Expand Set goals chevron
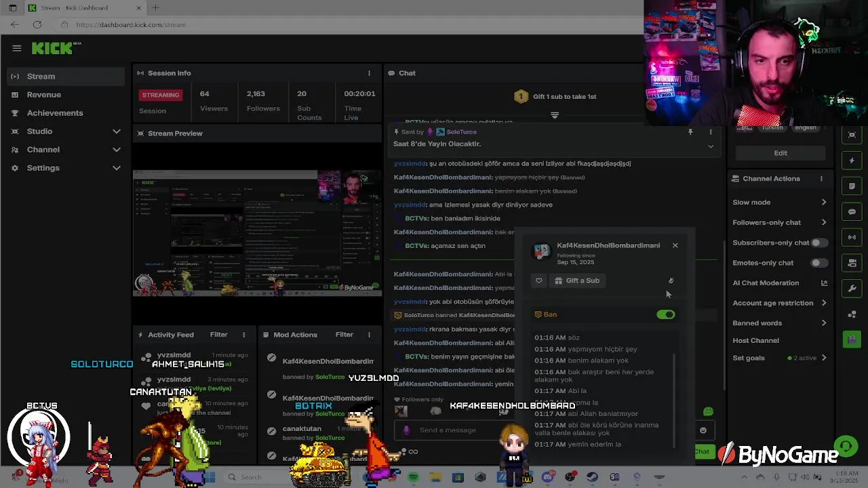The image size is (868, 488). pyautogui.click(x=824, y=358)
